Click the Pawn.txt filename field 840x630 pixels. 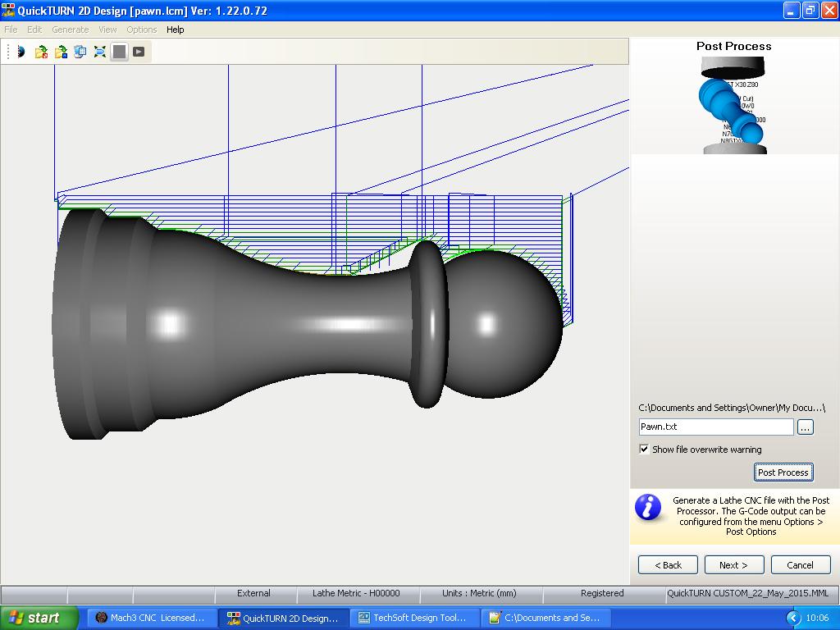coord(715,427)
